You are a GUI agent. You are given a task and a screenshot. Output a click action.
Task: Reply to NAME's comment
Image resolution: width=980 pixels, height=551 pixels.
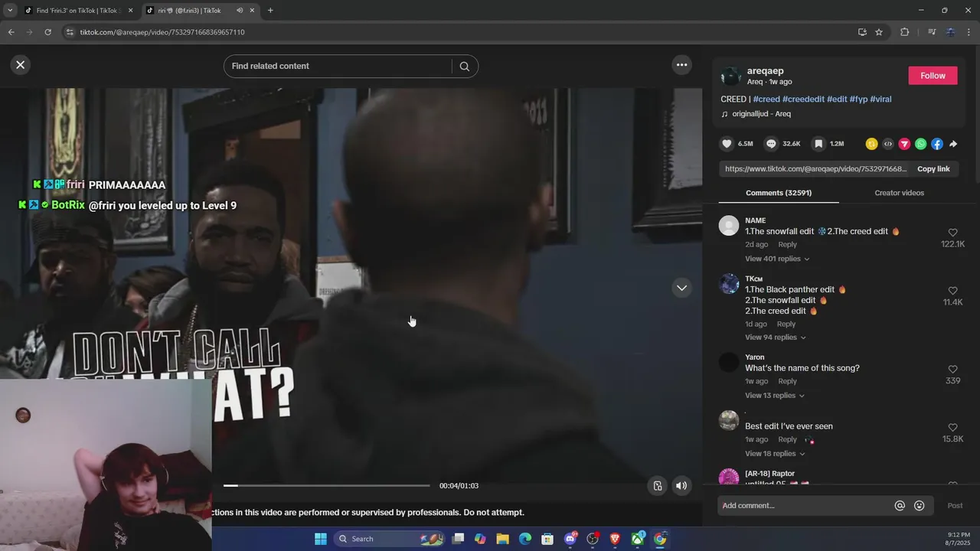pyautogui.click(x=787, y=245)
